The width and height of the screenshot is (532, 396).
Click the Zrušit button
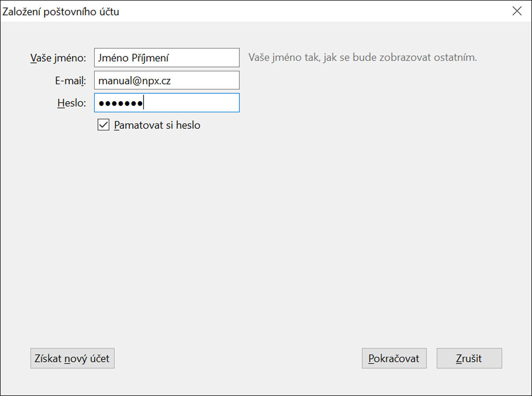pos(469,358)
